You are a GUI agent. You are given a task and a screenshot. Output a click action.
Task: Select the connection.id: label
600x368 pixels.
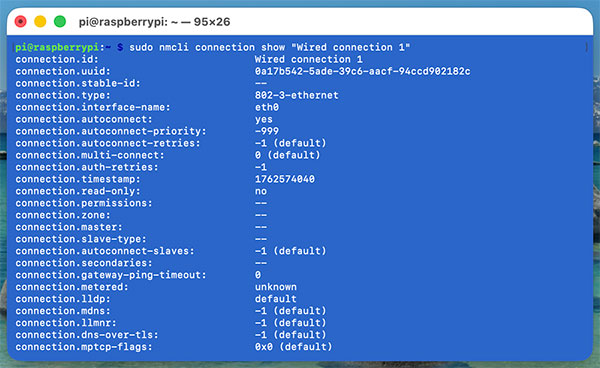(x=57, y=59)
